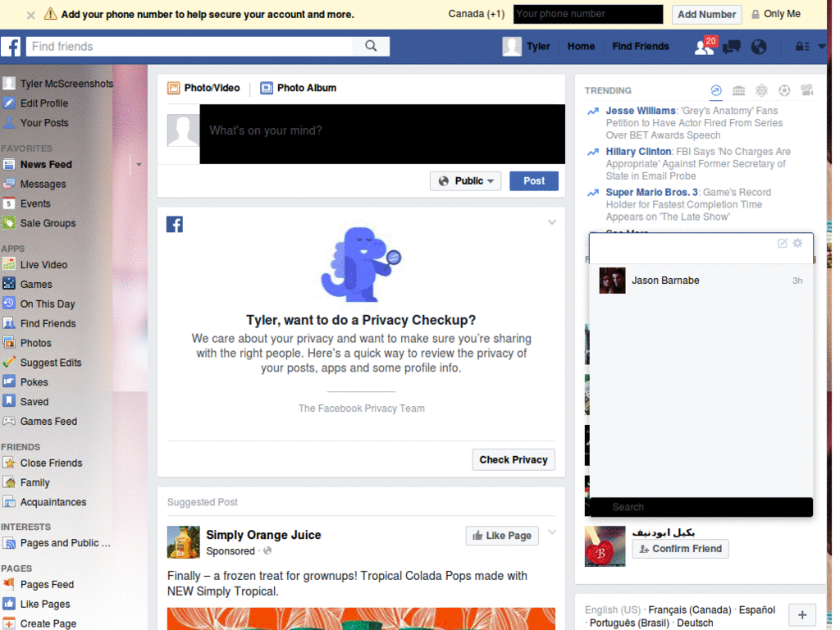This screenshot has width=840, height=630.
Task: Click the Facebook logo in the header
Action: coord(11,47)
